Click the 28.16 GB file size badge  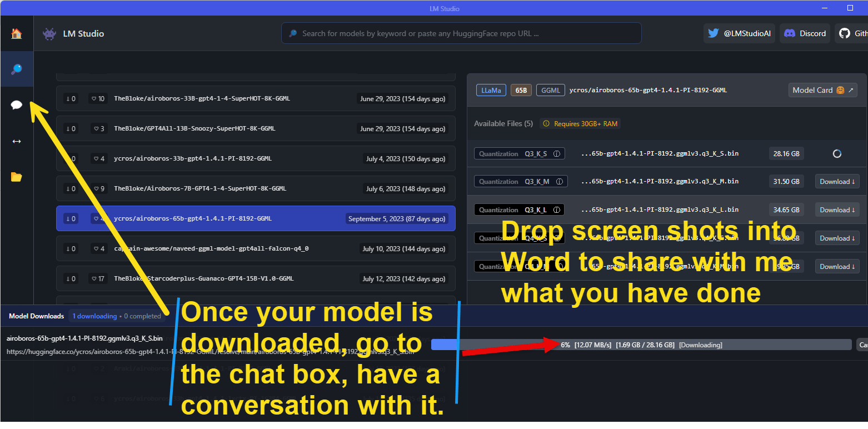tap(786, 153)
